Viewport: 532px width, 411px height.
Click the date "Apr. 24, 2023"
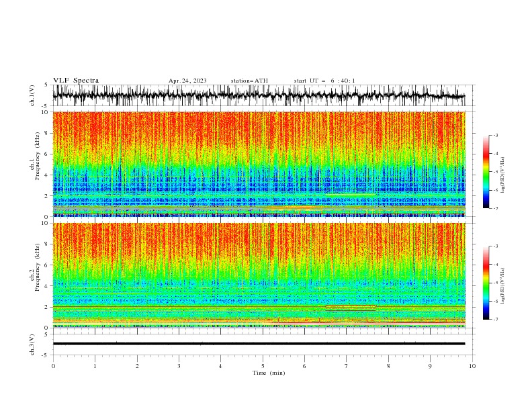pyautogui.click(x=187, y=81)
